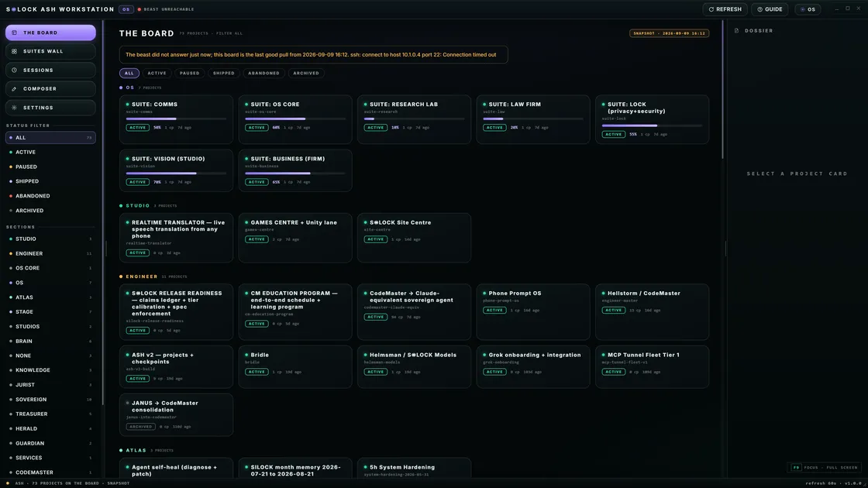The width and height of the screenshot is (868, 488).
Task: Select the Abandoned status filter
Action: (50, 196)
